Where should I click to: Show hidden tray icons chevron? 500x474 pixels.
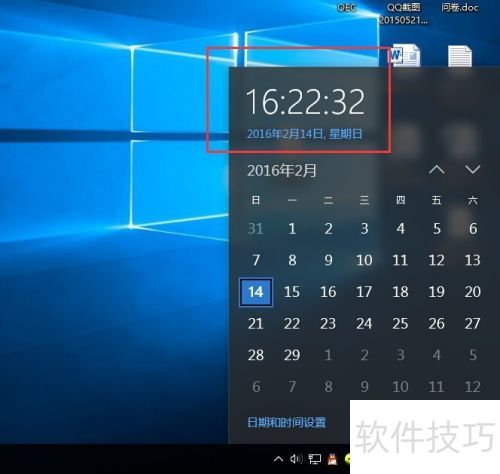point(278,459)
